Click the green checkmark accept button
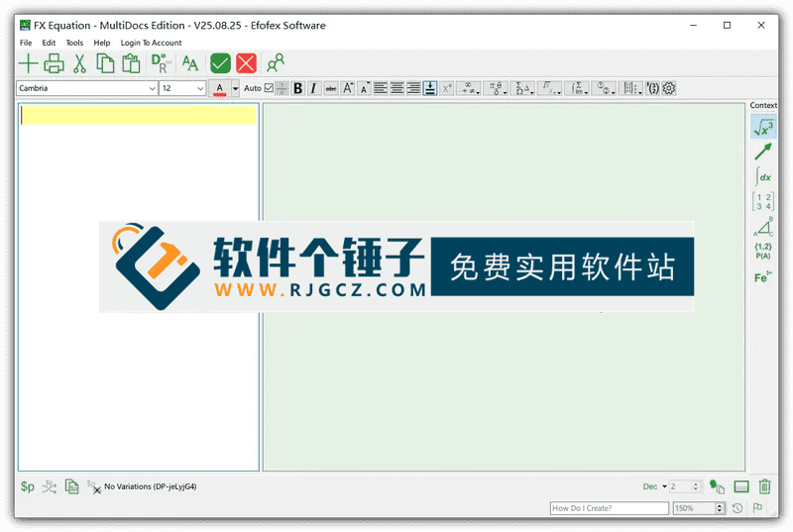The width and height of the screenshot is (793, 532). [220, 63]
